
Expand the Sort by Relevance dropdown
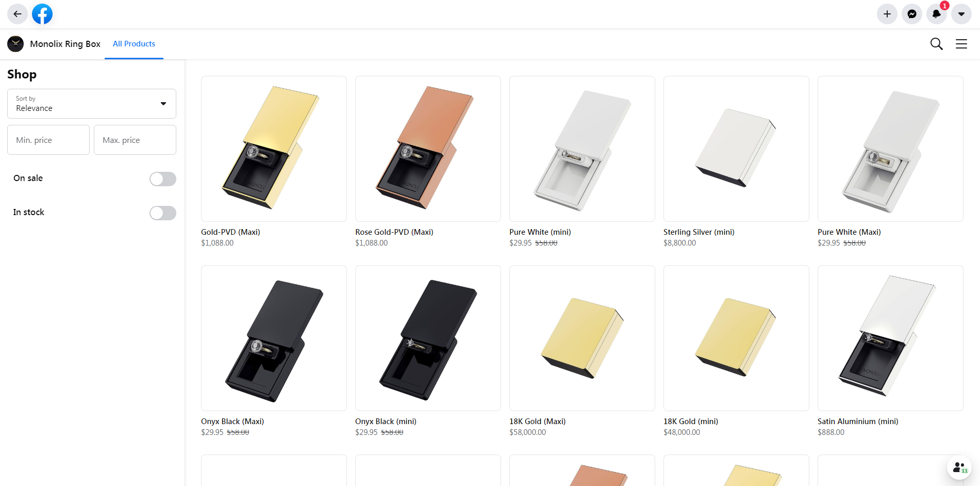point(92,104)
